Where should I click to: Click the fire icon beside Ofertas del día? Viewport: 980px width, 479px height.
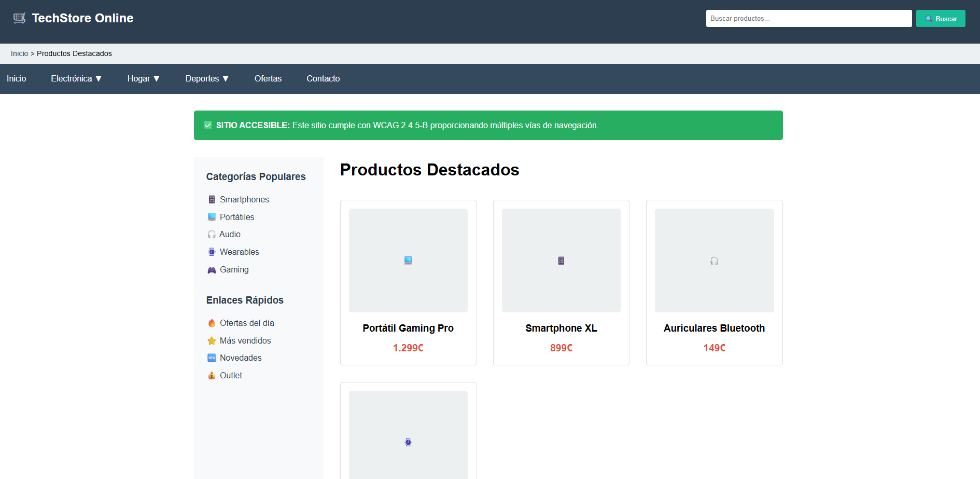pyautogui.click(x=212, y=323)
